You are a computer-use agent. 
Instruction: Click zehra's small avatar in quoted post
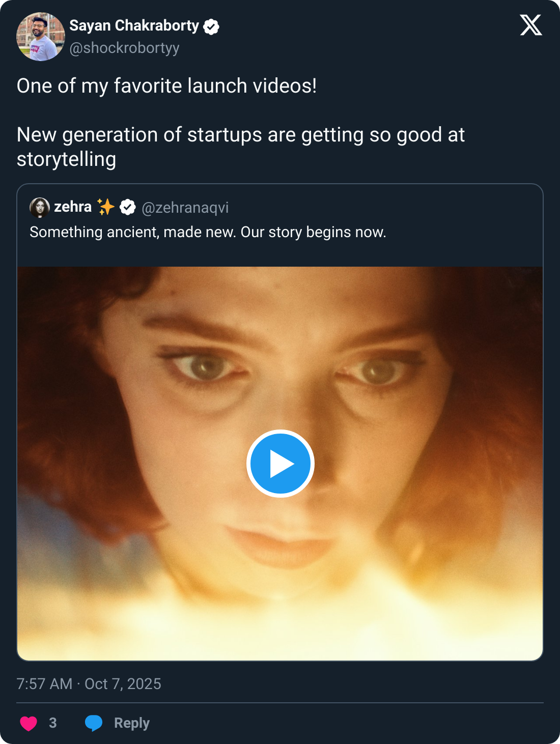pyautogui.click(x=39, y=208)
